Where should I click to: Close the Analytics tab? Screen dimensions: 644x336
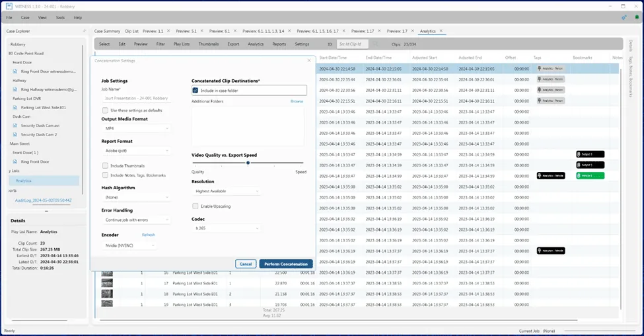441,31
